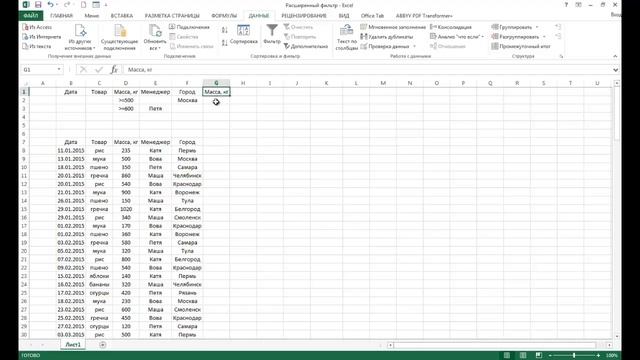Image resolution: width=640 pixels, height=360 pixels.
Task: Switch to the РАЗМЕТКА СТРАНИЦЫ tab
Action: point(172,16)
